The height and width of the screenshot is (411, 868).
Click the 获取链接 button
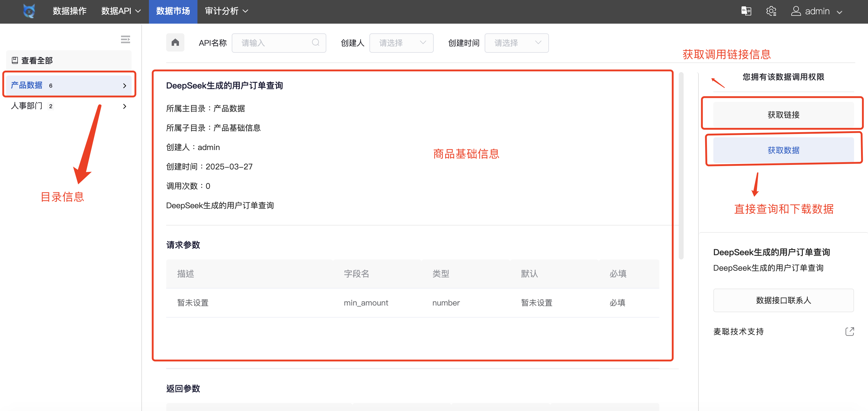783,115
